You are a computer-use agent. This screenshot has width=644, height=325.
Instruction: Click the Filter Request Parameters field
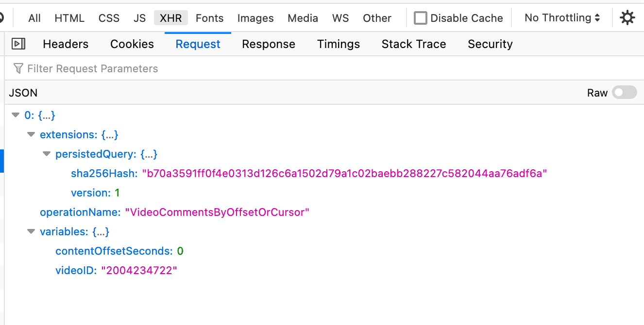(97, 68)
